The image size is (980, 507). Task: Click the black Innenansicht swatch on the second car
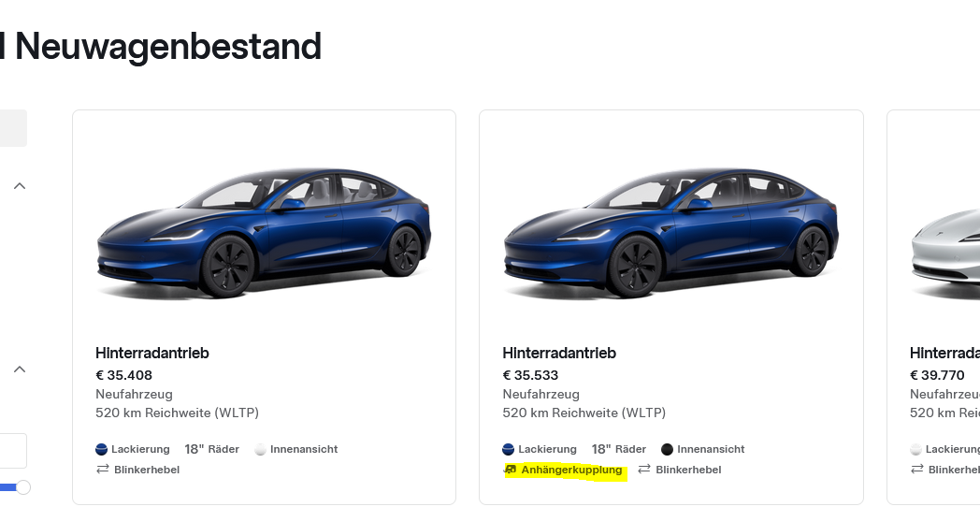pyautogui.click(x=667, y=449)
